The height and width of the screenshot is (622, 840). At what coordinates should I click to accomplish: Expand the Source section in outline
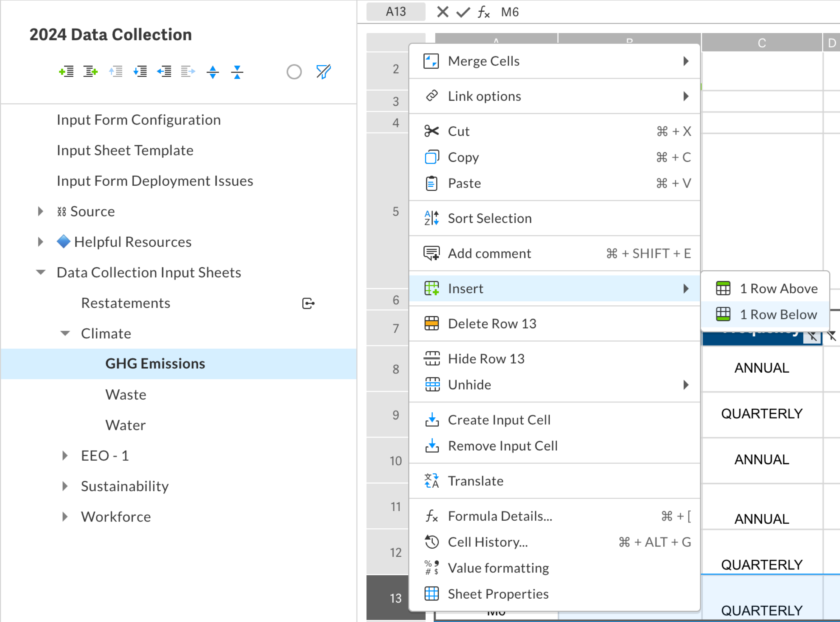pos(41,211)
